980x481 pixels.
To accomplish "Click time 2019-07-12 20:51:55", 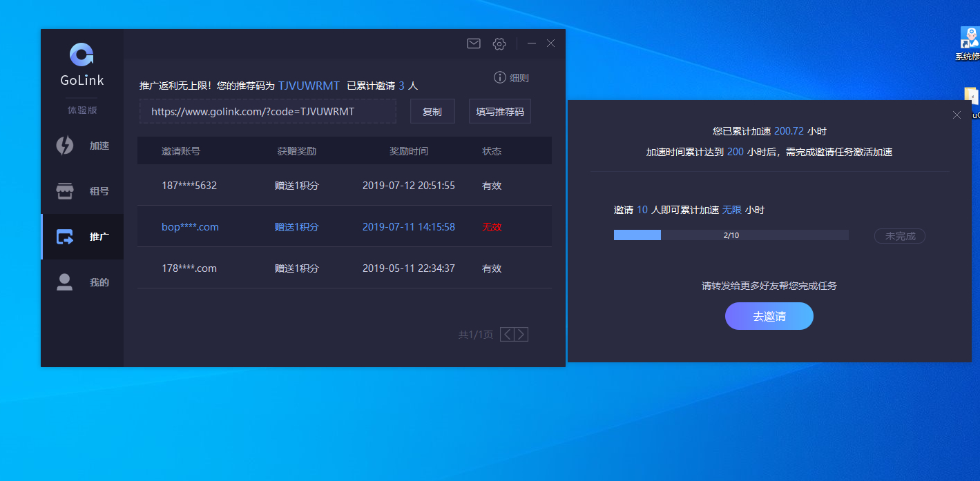I will coord(409,186).
